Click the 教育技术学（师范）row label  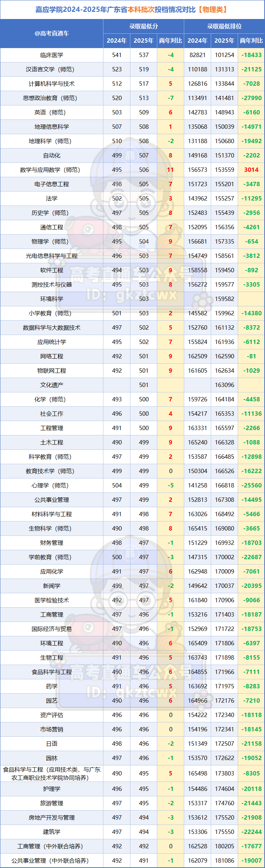click(x=52, y=471)
